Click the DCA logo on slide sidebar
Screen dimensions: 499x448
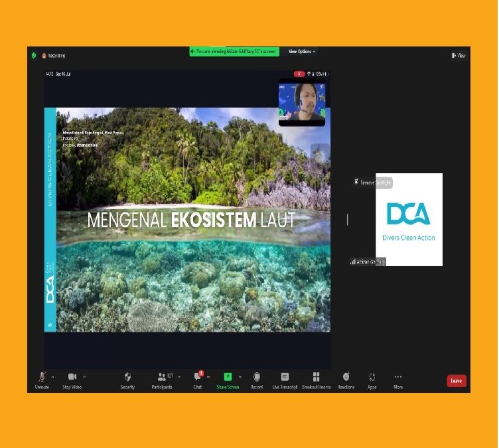50,289
